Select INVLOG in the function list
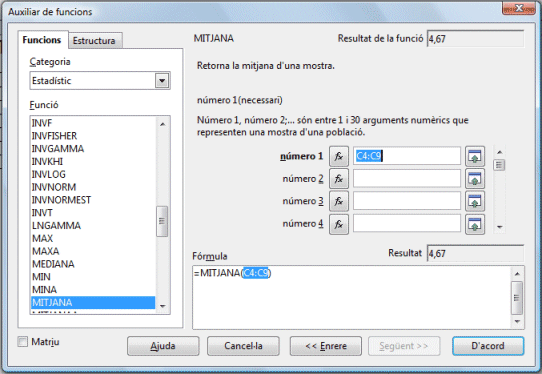The image size is (542, 374). [93, 174]
